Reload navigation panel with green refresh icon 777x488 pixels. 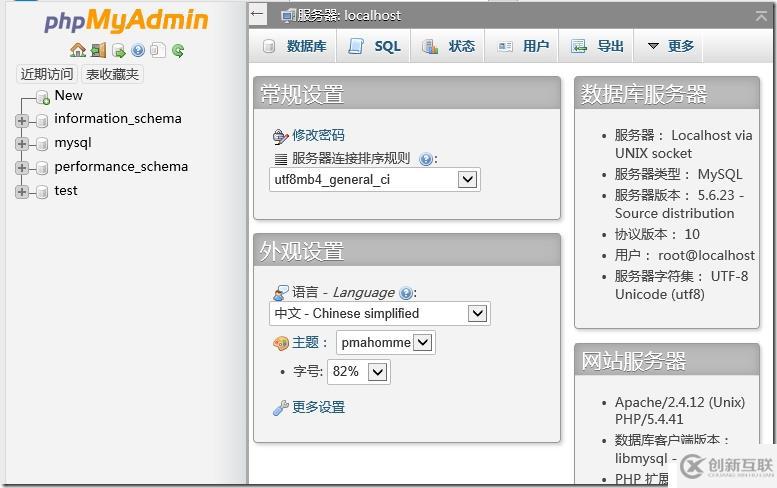click(x=178, y=50)
